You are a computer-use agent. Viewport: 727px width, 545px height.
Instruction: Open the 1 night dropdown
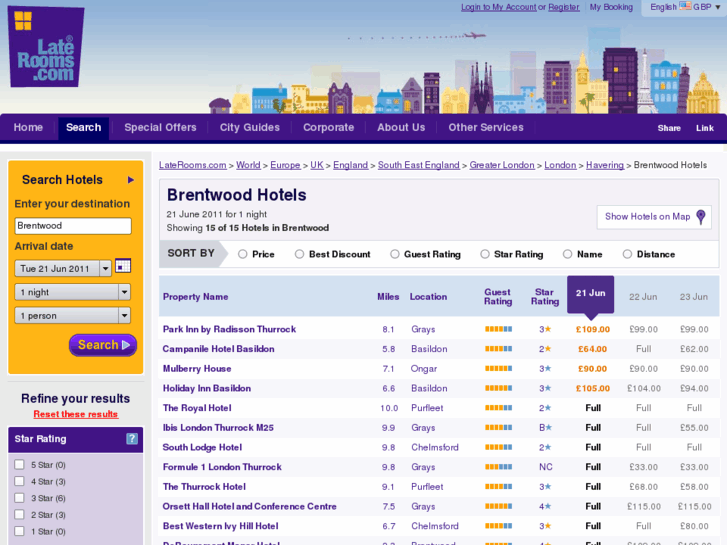pos(72,292)
